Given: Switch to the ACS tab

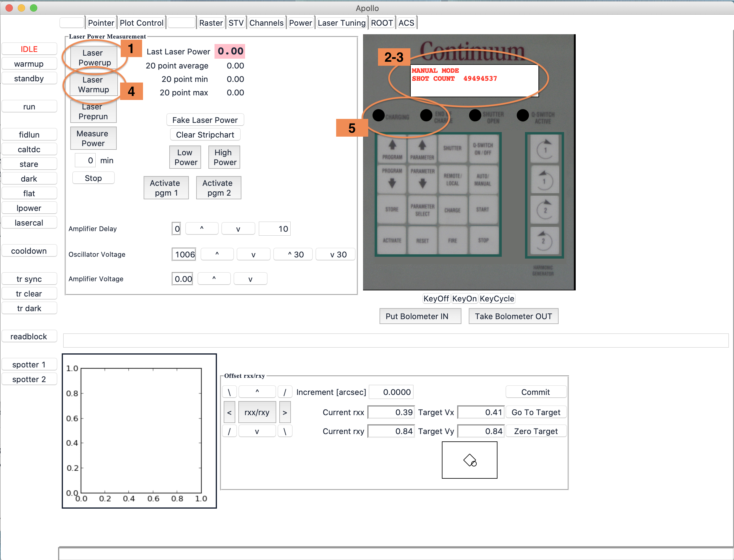Looking at the screenshot, I should click(x=406, y=23).
